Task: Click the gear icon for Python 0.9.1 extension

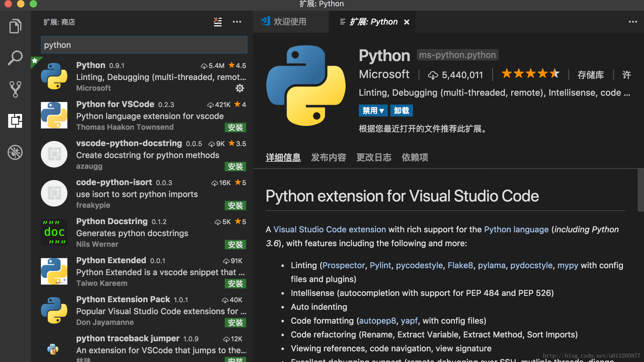Action: tap(240, 88)
